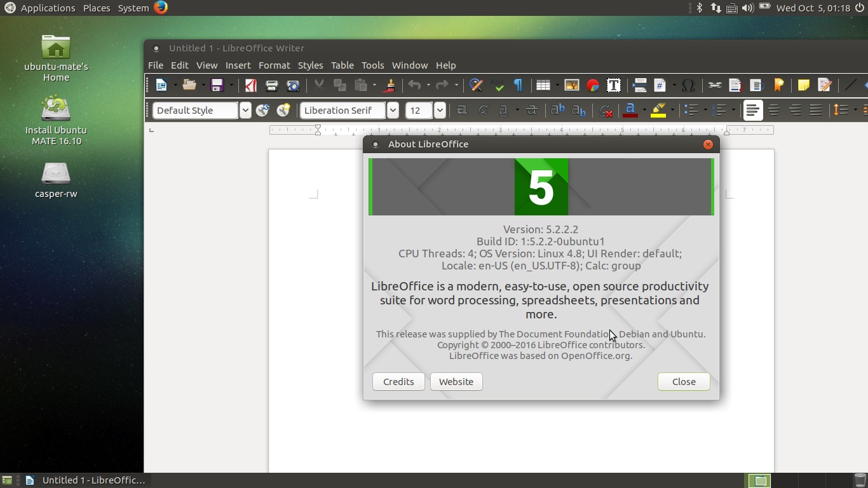Open font color dropdown arrow
The height and width of the screenshot is (488, 868).
644,110
